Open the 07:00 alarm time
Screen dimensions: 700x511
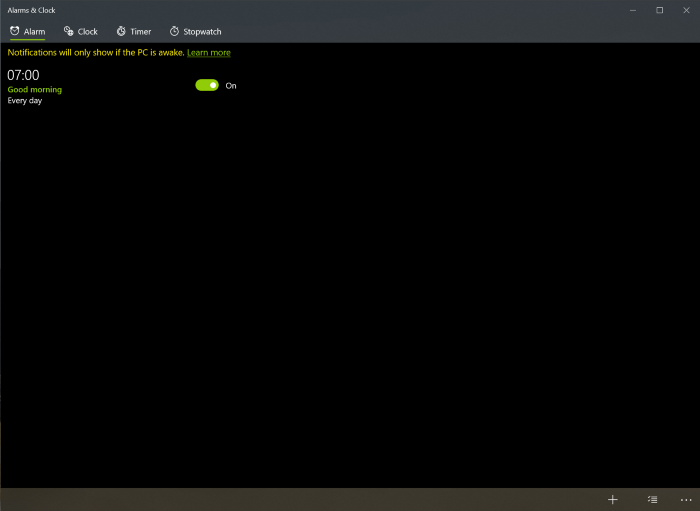pos(23,75)
